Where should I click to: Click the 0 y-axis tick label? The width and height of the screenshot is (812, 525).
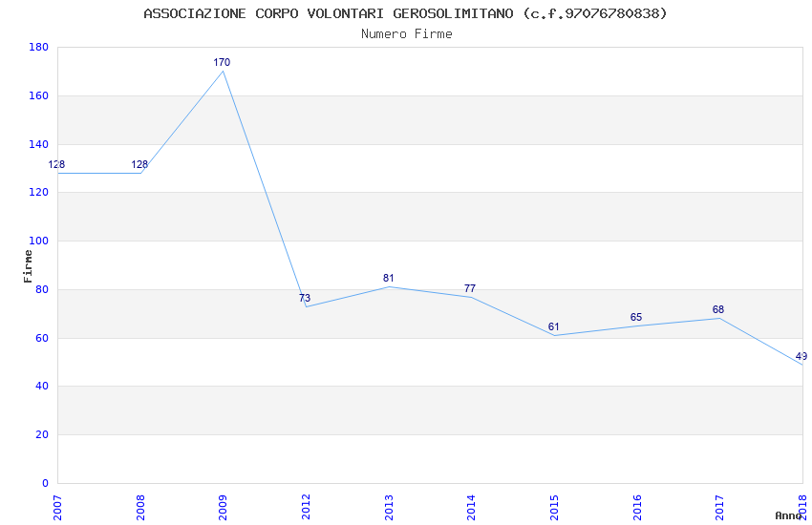click(x=45, y=483)
